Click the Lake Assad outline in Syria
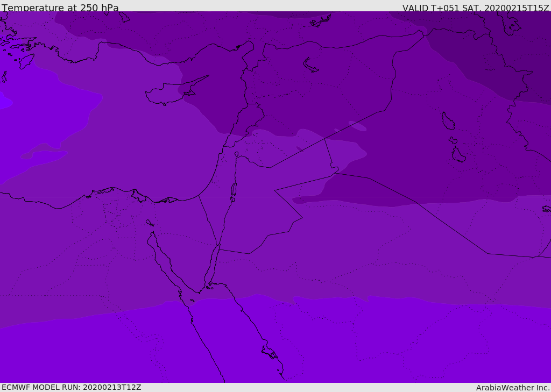 pos(311,65)
